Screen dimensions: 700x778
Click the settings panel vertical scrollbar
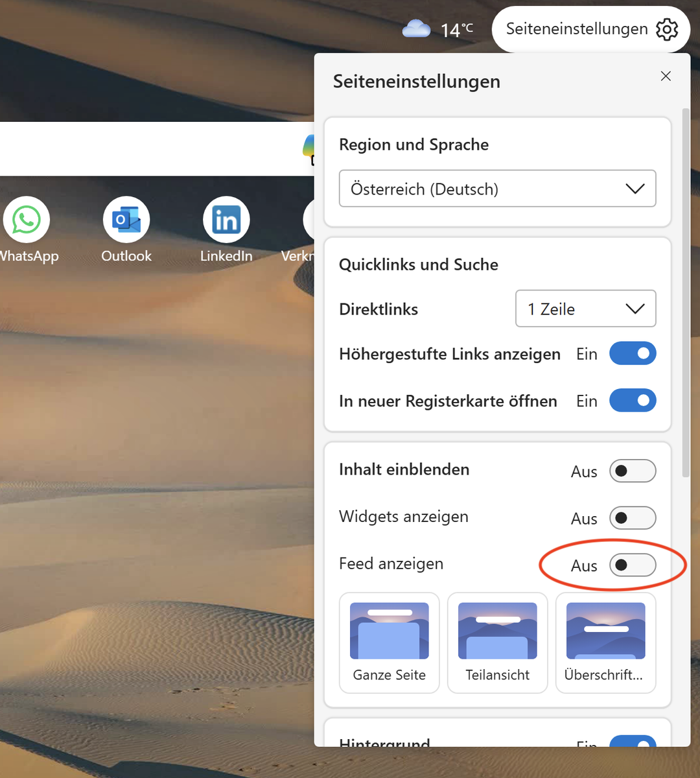click(x=686, y=292)
